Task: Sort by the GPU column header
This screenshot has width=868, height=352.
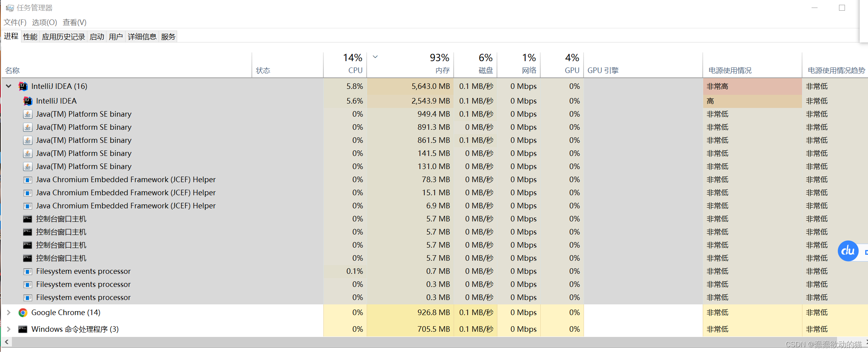Action: [x=562, y=65]
